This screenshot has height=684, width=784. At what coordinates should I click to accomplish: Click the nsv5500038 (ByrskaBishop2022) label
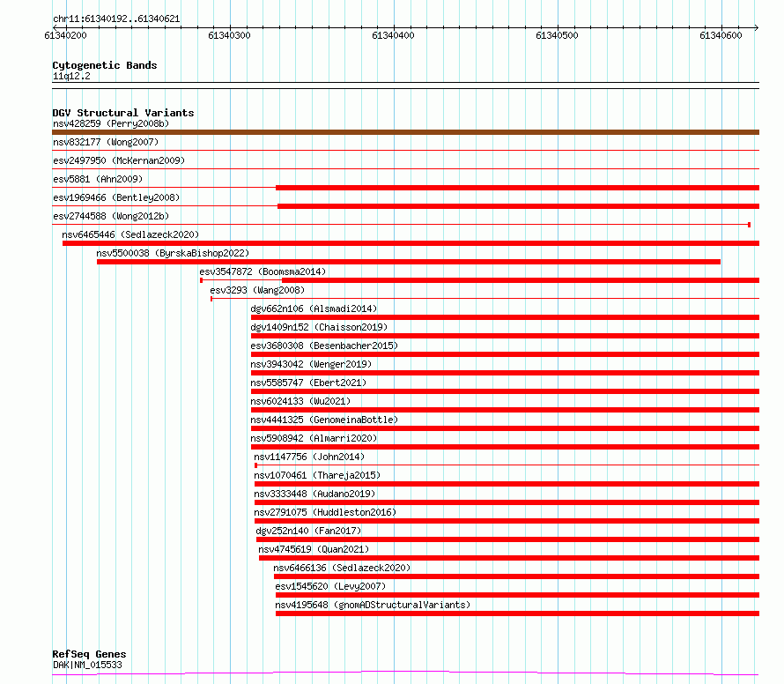(173, 253)
